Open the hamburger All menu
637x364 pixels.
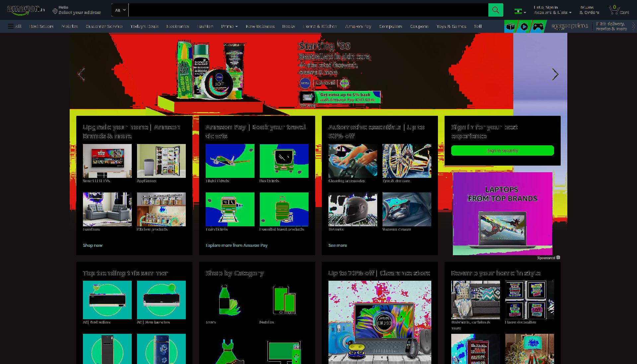tap(15, 26)
